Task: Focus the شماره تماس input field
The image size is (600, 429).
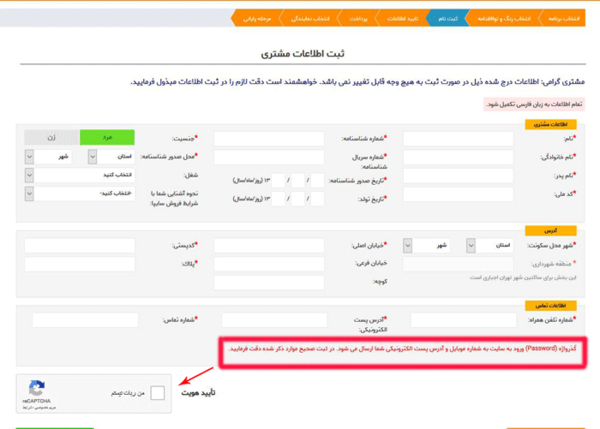Action: coord(85,320)
